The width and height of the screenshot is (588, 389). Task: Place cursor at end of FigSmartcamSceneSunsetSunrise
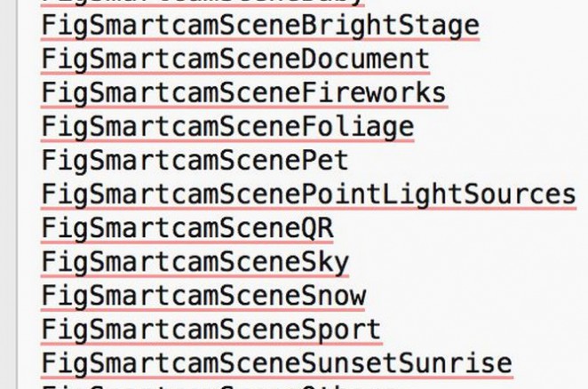513,363
